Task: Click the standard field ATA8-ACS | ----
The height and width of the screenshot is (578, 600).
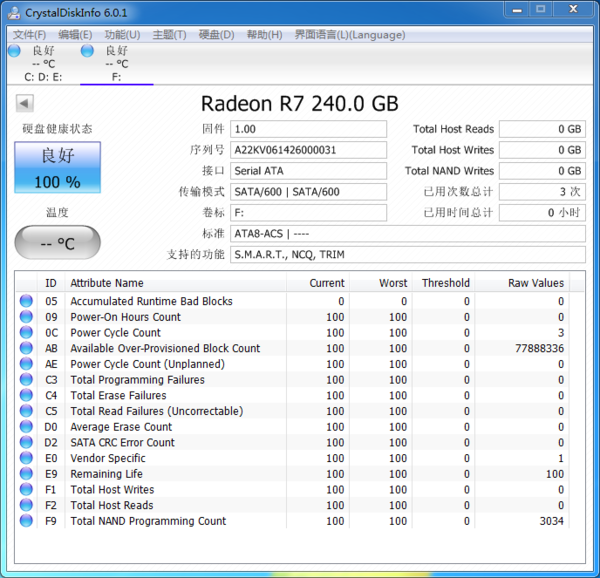Action: point(408,233)
